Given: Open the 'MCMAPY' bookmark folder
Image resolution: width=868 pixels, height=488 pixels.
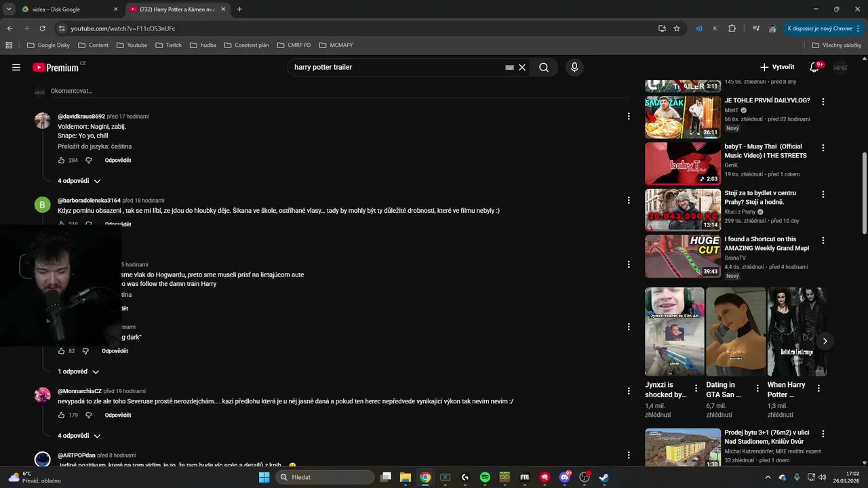Looking at the screenshot, I should tap(336, 45).
